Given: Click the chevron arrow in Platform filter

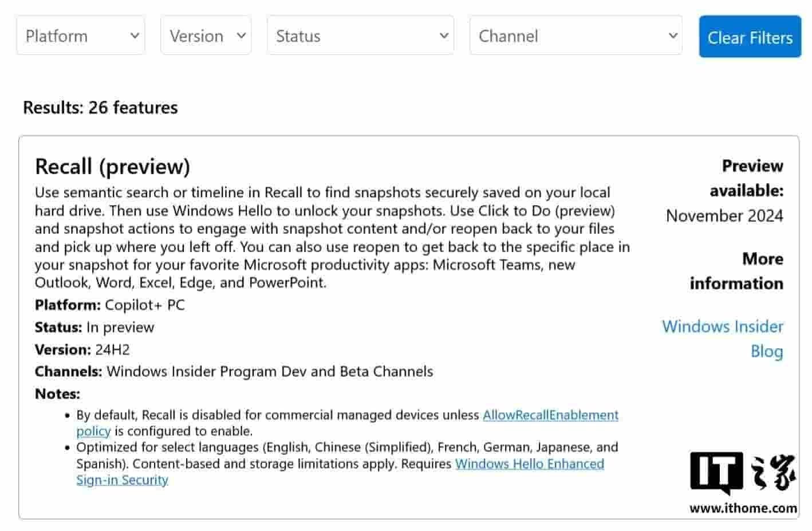Looking at the screenshot, I should pyautogui.click(x=135, y=36).
